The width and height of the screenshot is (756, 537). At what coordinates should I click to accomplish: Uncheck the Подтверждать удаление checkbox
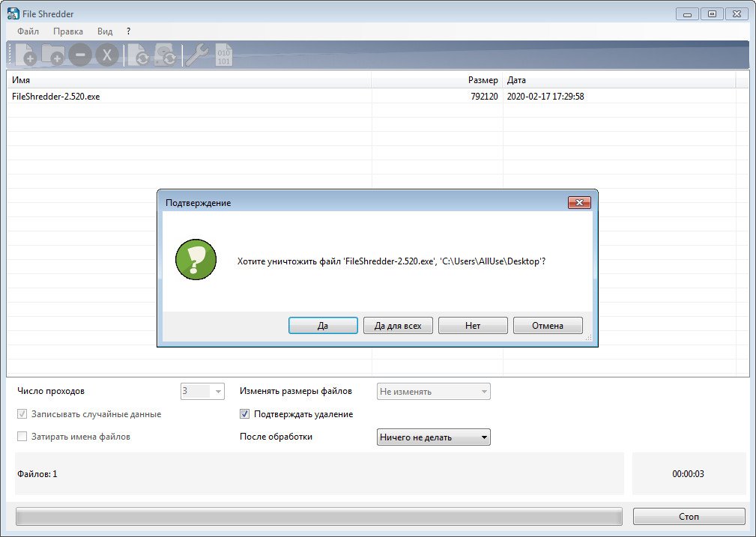(244, 414)
